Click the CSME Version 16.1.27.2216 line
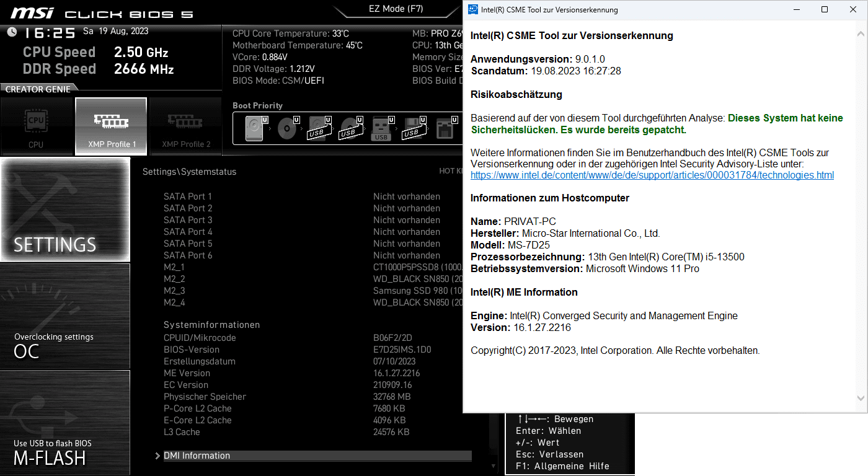 [x=521, y=327]
